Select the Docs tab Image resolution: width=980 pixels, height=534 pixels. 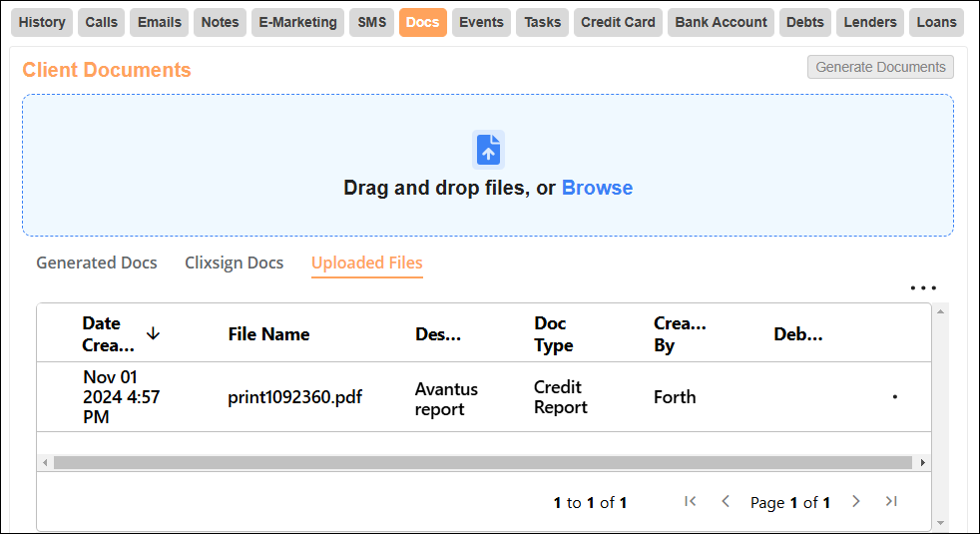[x=422, y=23]
